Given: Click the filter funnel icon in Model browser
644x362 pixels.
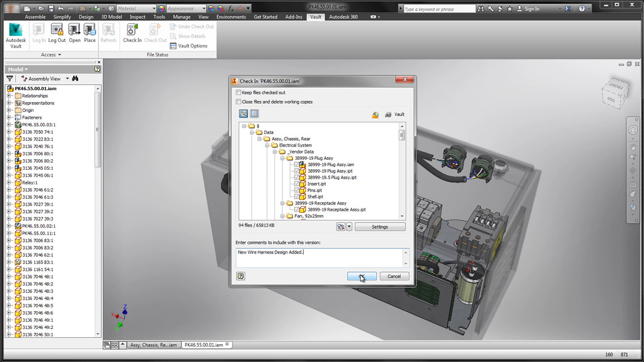Looking at the screenshot, I should [x=10, y=78].
